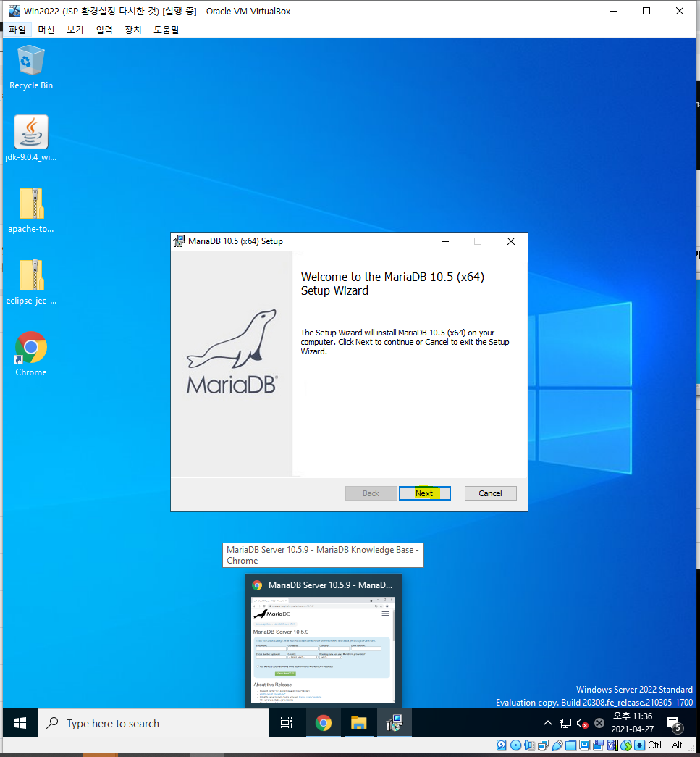This screenshot has height=757, width=700.
Task: Click the MariaDB installer icon in the dialog title bar
Action: pos(179,241)
